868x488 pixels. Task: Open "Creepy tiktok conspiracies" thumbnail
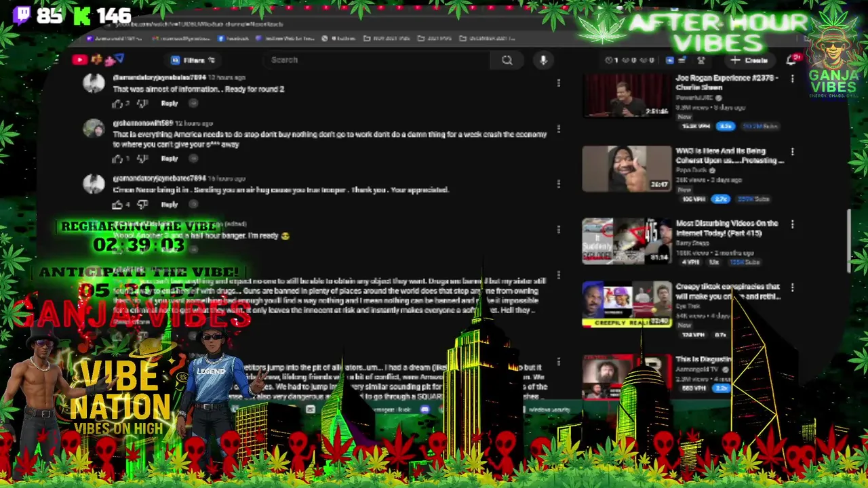pyautogui.click(x=627, y=304)
